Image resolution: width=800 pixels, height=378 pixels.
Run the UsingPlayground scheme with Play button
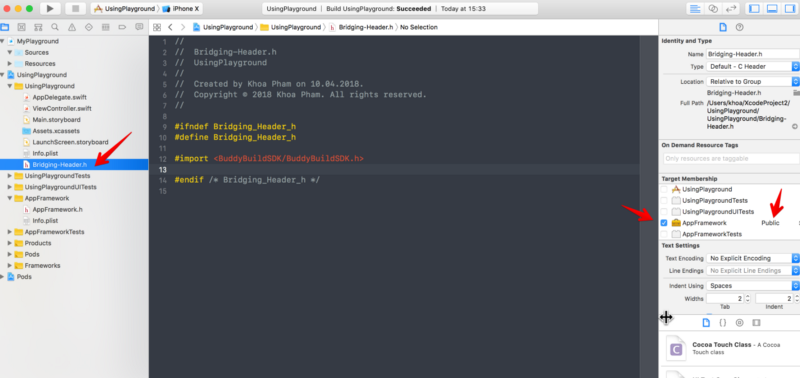coord(49,9)
